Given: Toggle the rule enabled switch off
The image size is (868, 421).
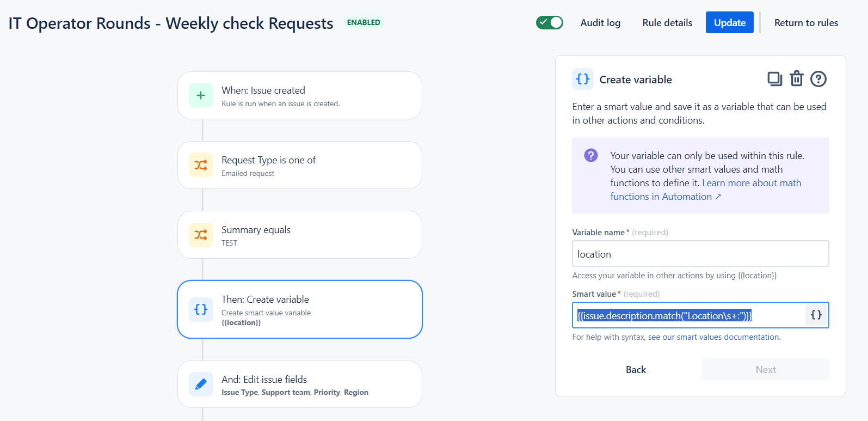Looking at the screenshot, I should pos(550,22).
